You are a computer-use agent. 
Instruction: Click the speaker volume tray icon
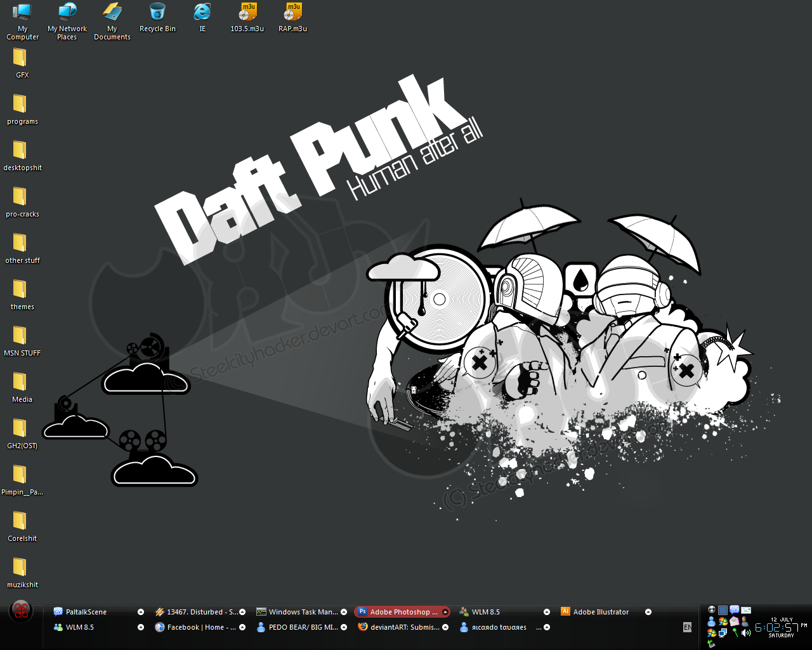(746, 633)
